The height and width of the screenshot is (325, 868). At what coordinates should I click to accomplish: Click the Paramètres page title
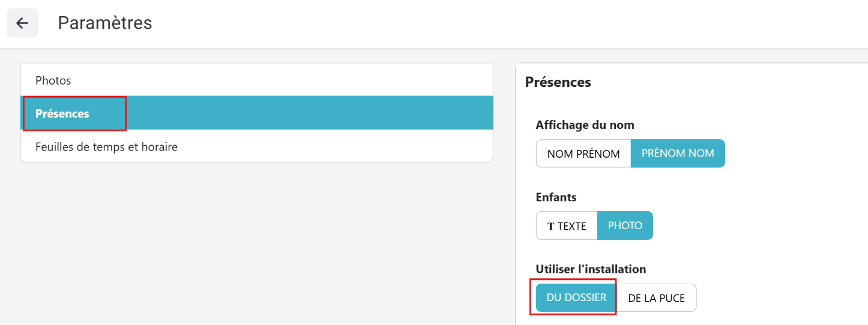pos(105,23)
